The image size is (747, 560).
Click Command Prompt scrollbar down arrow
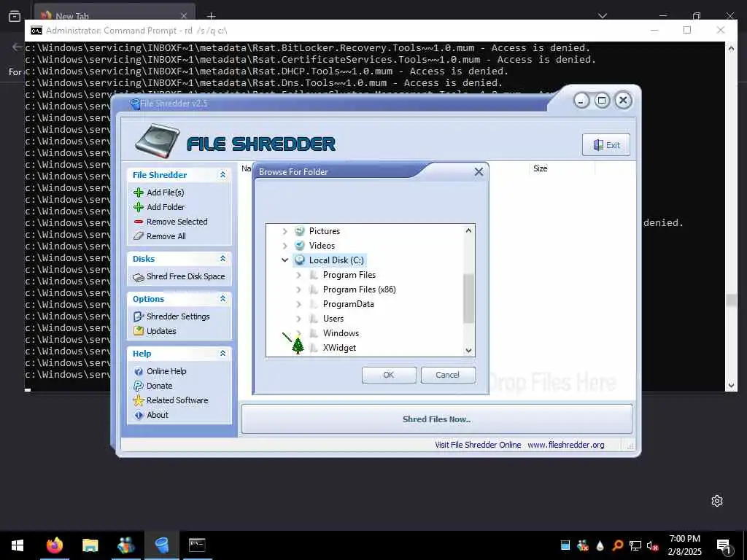click(731, 386)
